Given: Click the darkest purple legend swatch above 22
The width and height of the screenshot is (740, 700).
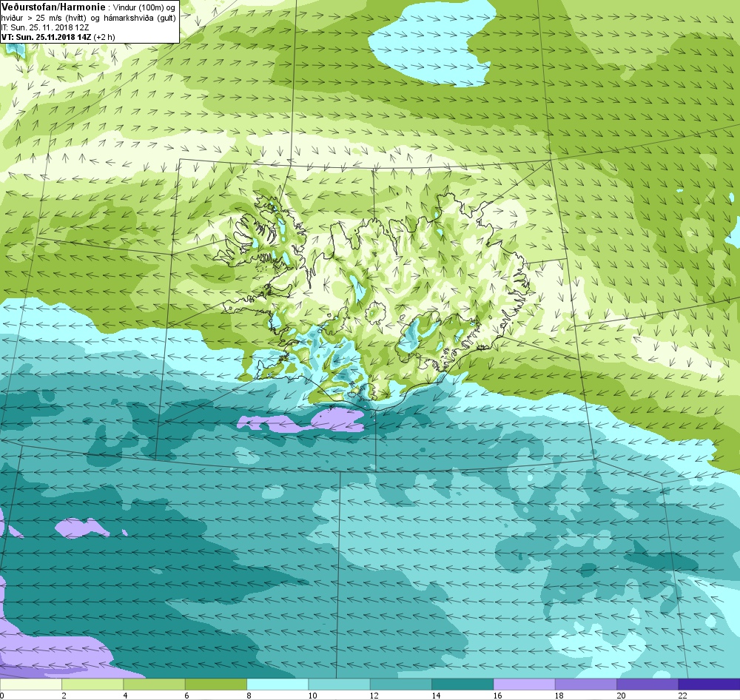Looking at the screenshot, I should [710, 684].
